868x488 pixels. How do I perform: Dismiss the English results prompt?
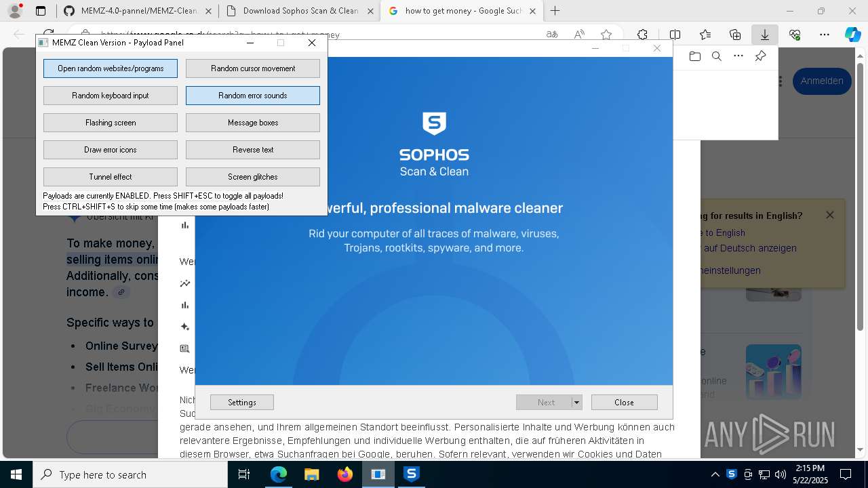830,215
